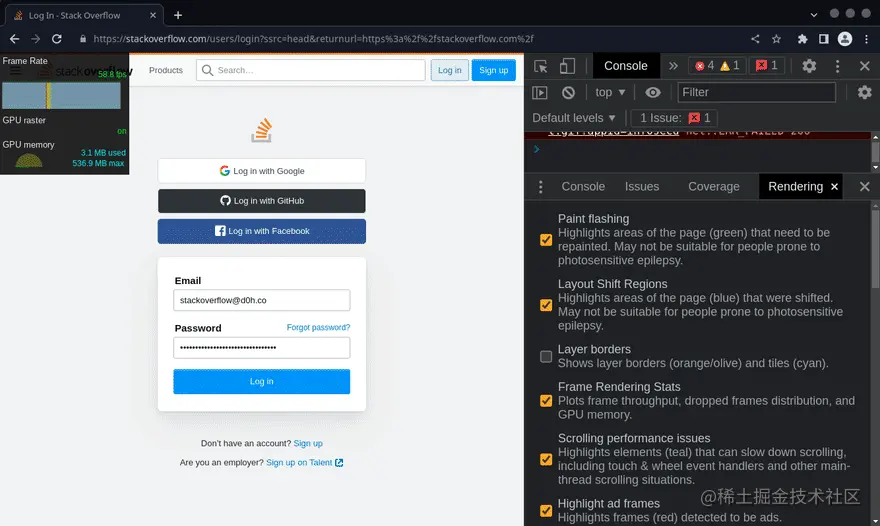Open a new browser tab
This screenshot has height=526, width=880.
[178, 15]
